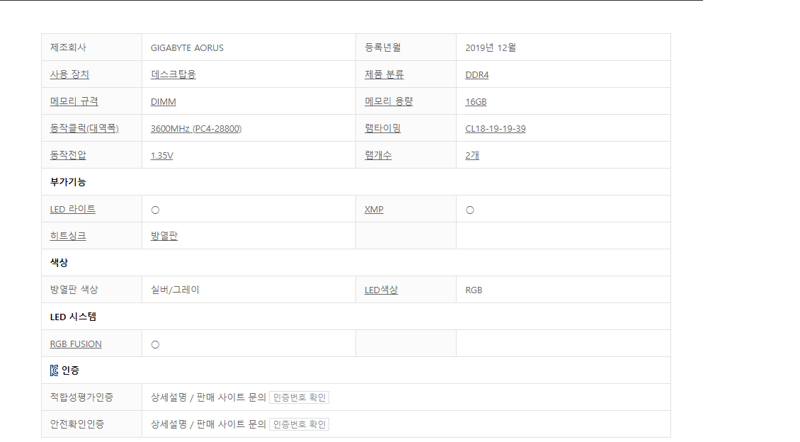This screenshot has width=800, height=442.
Task: Click 상세설명 / 판매 사이트 문의 in 적합성평가인증 row
Action: [x=208, y=398]
